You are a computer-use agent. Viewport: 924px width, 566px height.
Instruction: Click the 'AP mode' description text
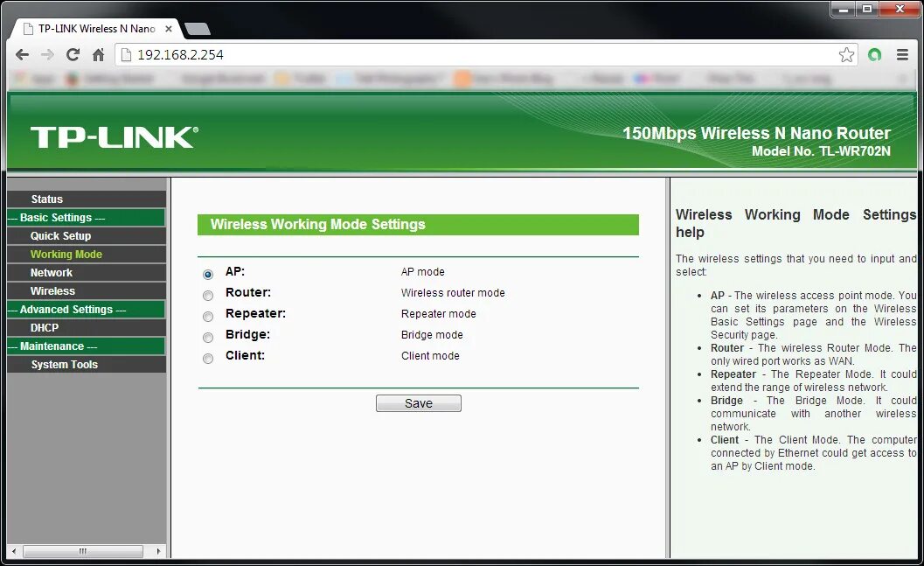[422, 272]
